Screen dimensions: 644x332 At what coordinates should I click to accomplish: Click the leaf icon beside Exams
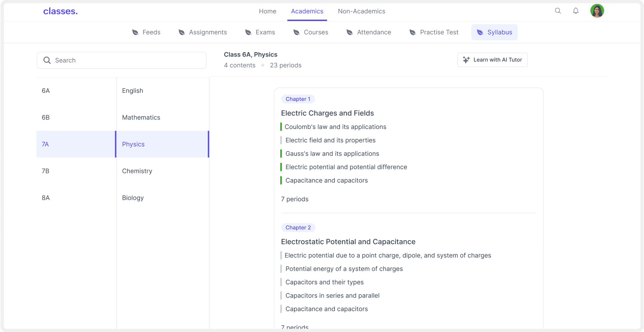(248, 32)
